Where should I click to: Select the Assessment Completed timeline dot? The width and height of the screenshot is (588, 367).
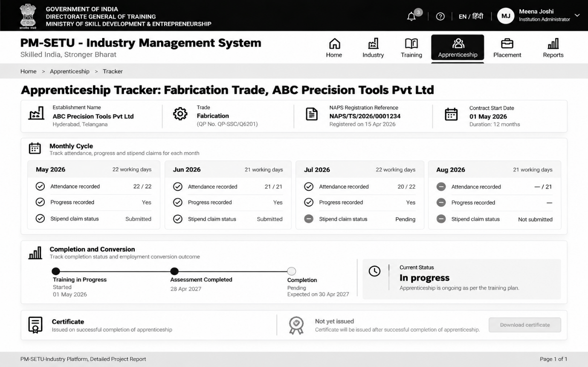174,271
